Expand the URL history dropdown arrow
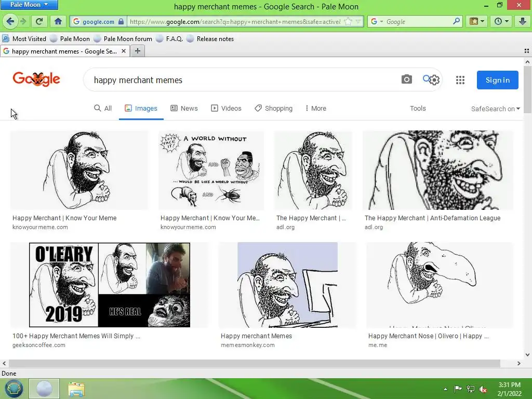The height and width of the screenshot is (399, 532). pyautogui.click(x=358, y=22)
